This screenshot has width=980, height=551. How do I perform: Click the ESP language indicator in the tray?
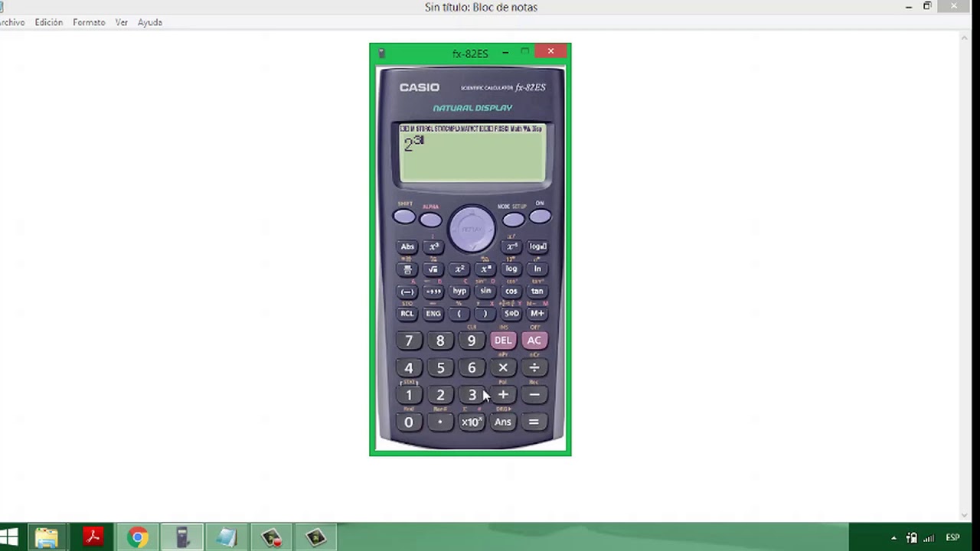pyautogui.click(x=952, y=537)
